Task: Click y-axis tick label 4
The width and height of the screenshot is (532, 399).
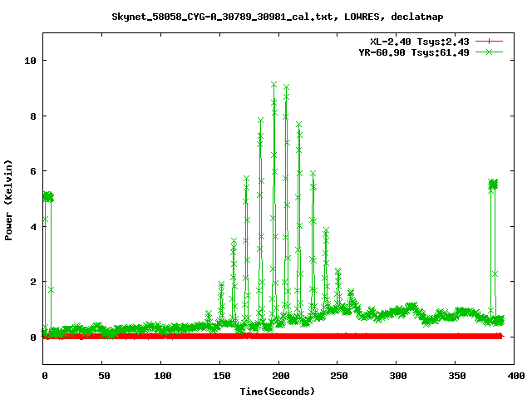Action: pyautogui.click(x=33, y=227)
